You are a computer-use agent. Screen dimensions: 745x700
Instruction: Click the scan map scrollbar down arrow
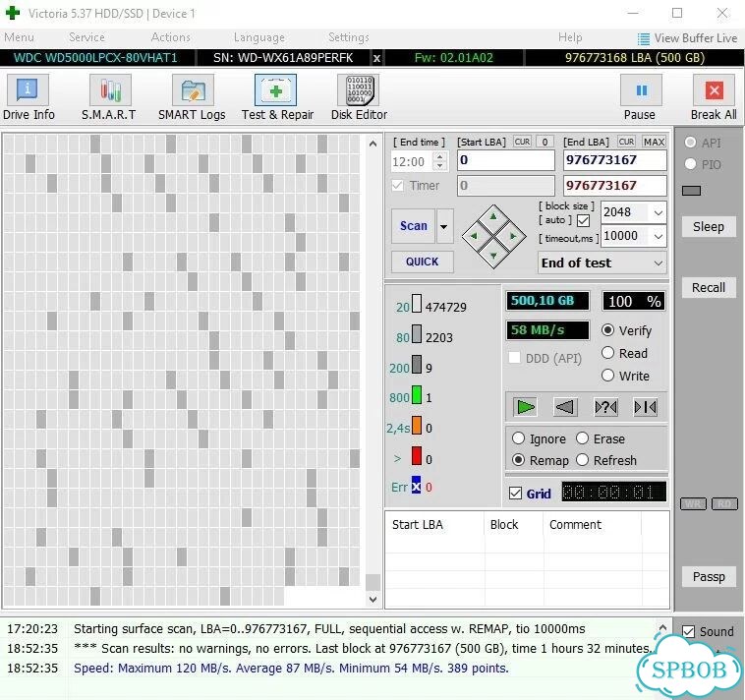tap(372, 600)
